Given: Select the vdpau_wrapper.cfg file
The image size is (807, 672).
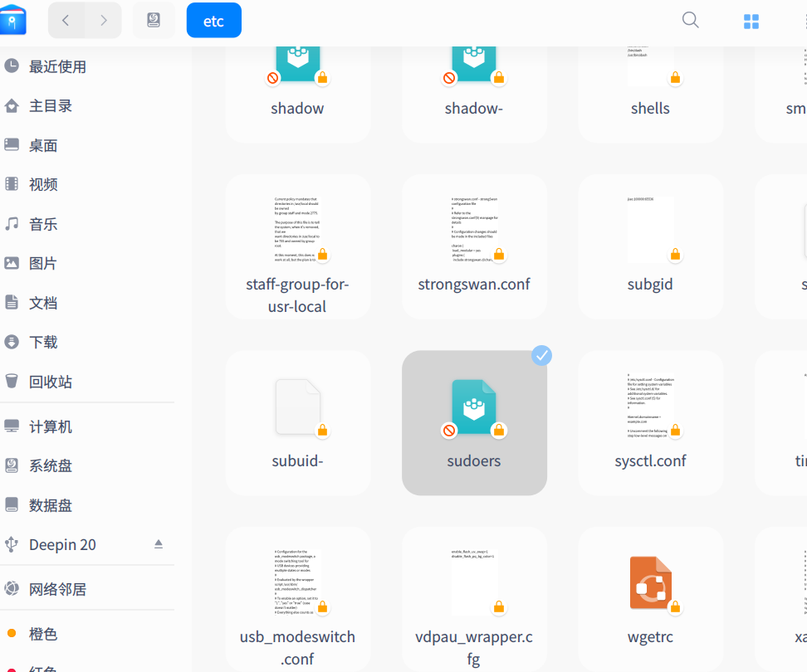Looking at the screenshot, I should coord(474,599).
